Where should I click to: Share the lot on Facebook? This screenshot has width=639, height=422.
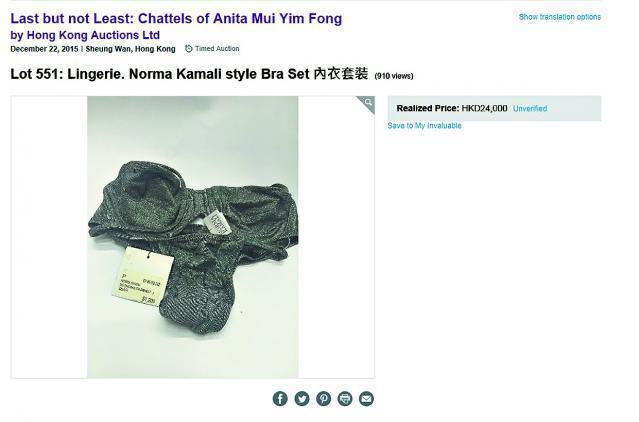280,398
